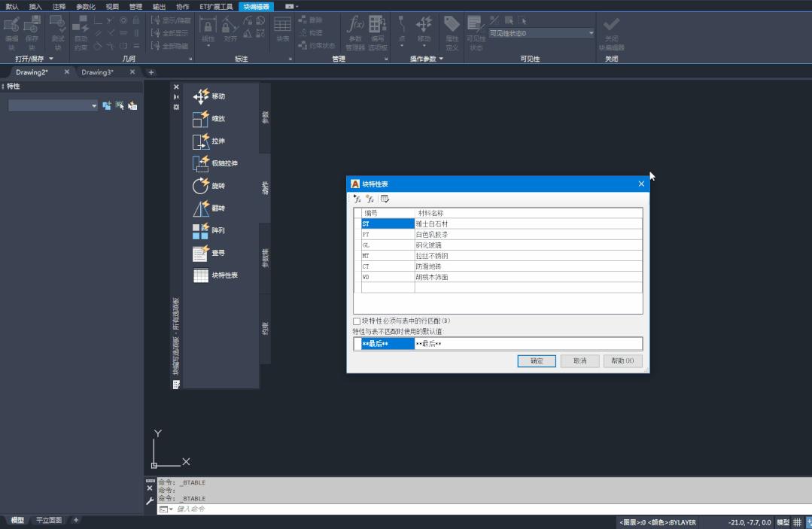
Task: Expand the 操作参数 panel arrow
Action: 441,59
